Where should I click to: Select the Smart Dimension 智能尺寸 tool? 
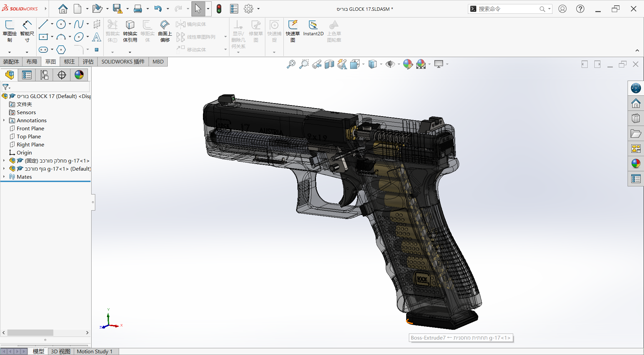click(x=27, y=31)
